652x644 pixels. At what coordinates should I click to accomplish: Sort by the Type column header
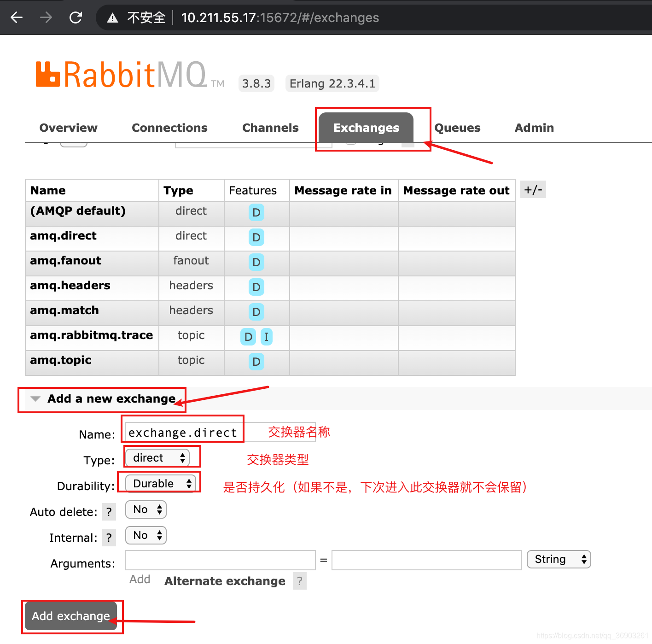[x=178, y=190]
